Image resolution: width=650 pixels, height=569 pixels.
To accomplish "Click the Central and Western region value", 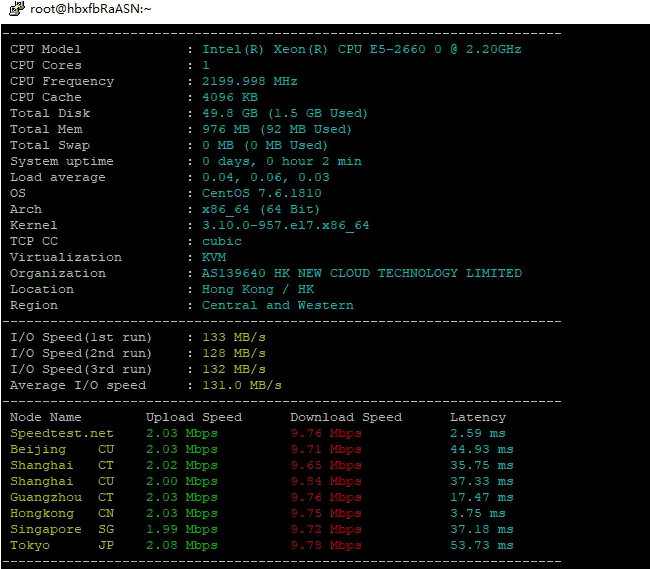I will point(277,305).
